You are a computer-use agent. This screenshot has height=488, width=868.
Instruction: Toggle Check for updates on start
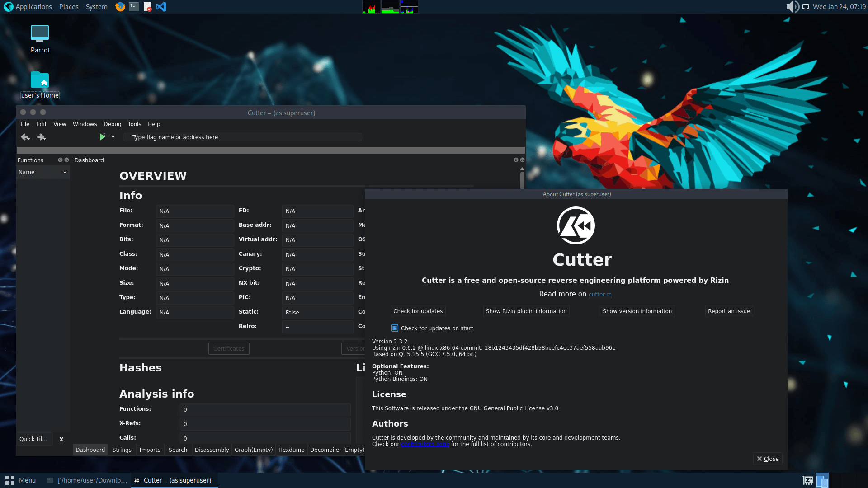click(395, 328)
